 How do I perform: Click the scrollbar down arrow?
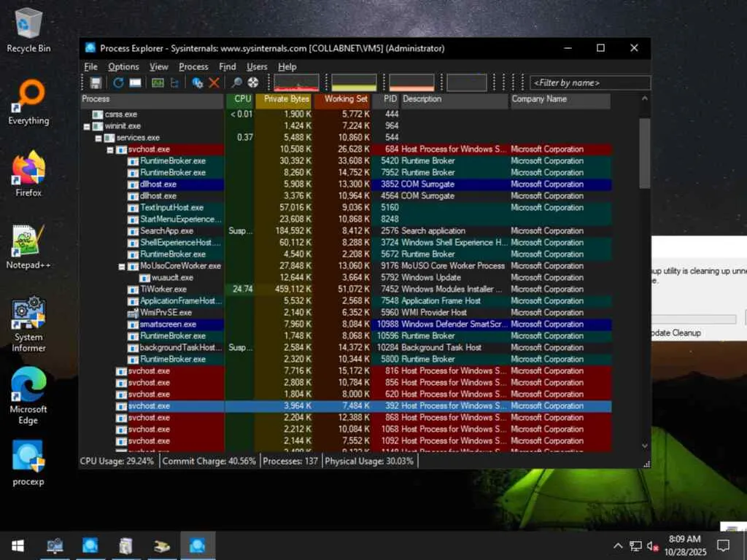(x=645, y=446)
